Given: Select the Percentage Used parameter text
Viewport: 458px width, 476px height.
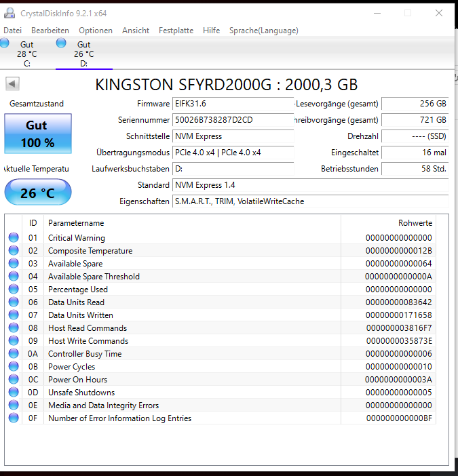Looking at the screenshot, I should point(78,290).
